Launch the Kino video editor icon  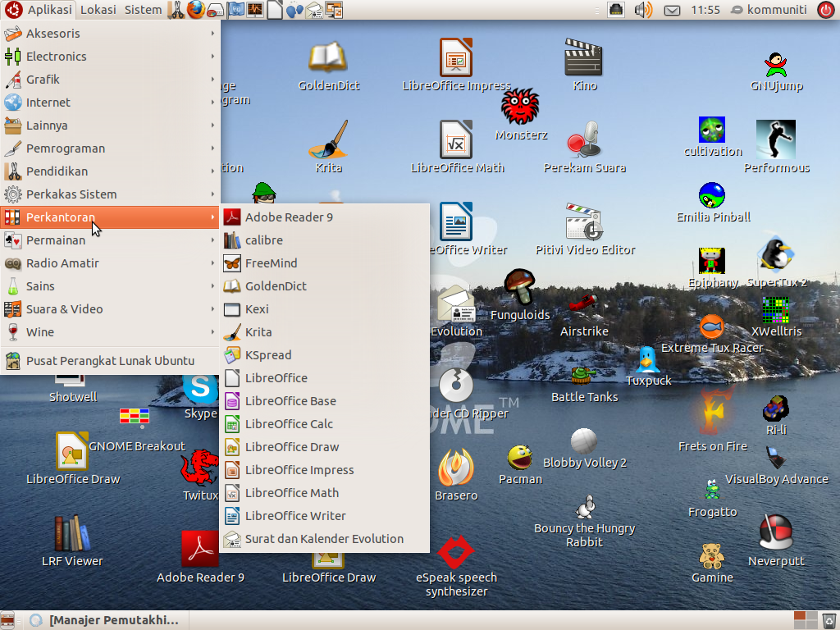(584, 59)
